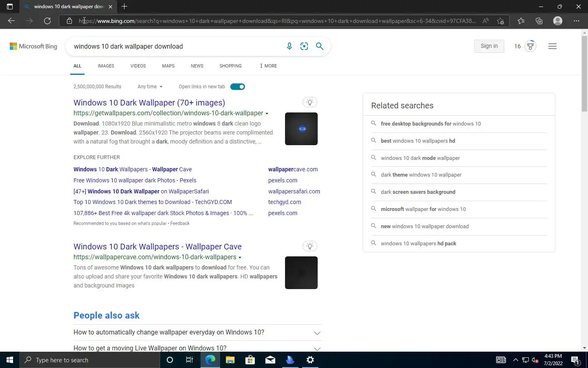The height and width of the screenshot is (368, 588).
Task: Show hidden system tray icons chevron
Action: (515, 360)
